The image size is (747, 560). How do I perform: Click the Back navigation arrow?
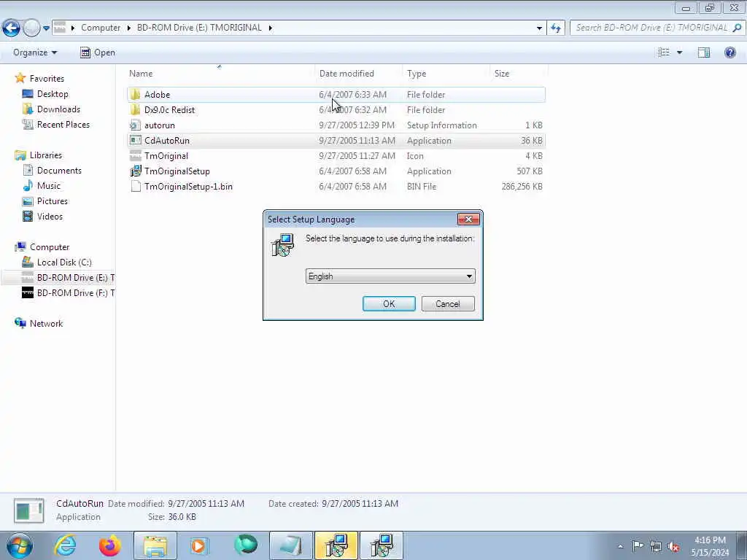(x=12, y=28)
